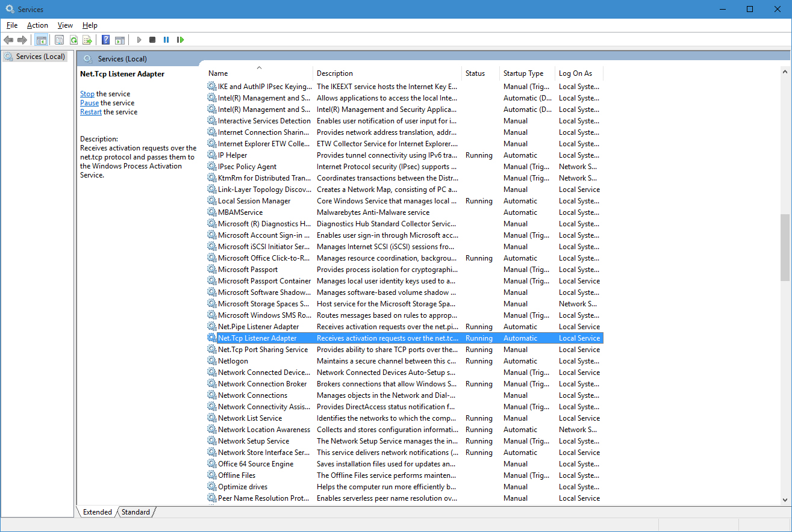The width and height of the screenshot is (792, 532).
Task: Click the Pause the service link
Action: tap(89, 103)
